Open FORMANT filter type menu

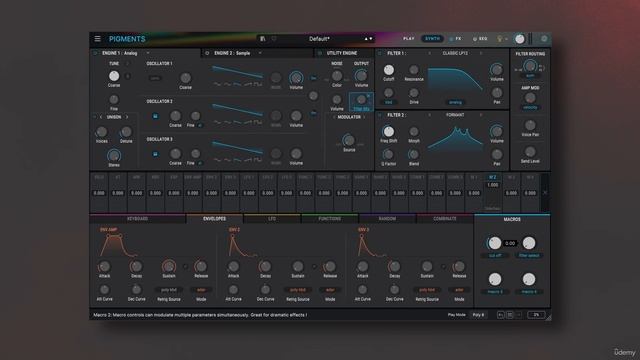click(455, 115)
